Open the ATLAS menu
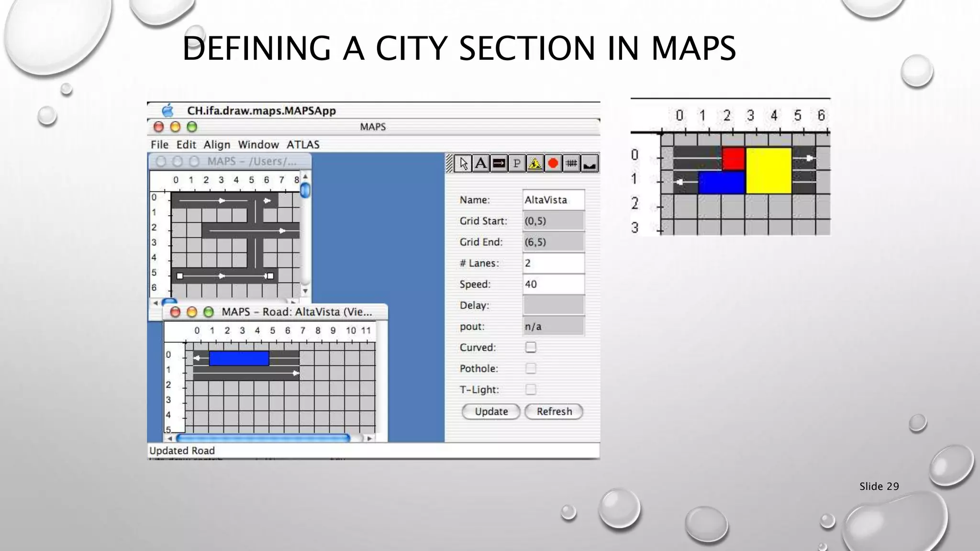Image resolution: width=980 pixels, height=551 pixels. [x=303, y=144]
